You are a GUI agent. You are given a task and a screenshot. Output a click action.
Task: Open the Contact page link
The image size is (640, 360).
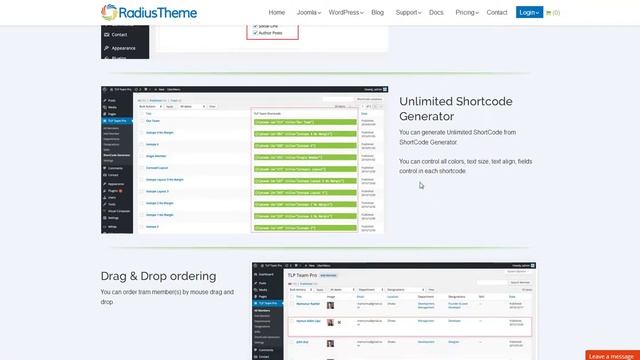click(x=497, y=13)
